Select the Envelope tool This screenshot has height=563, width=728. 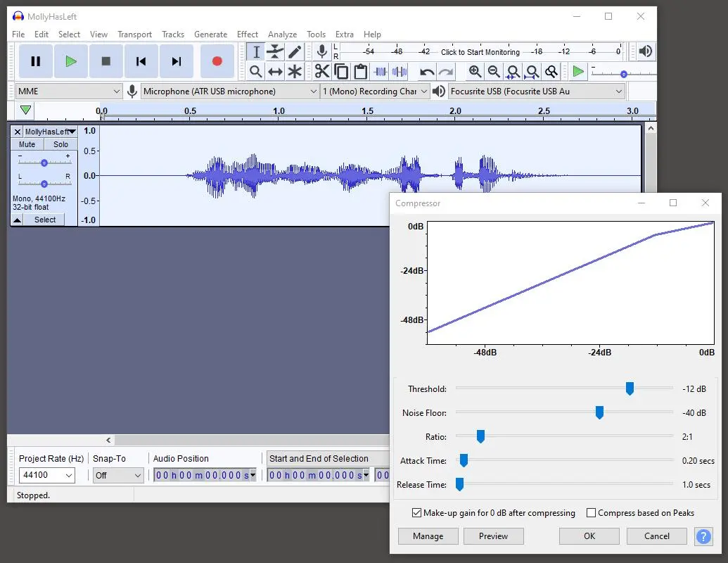click(x=275, y=51)
